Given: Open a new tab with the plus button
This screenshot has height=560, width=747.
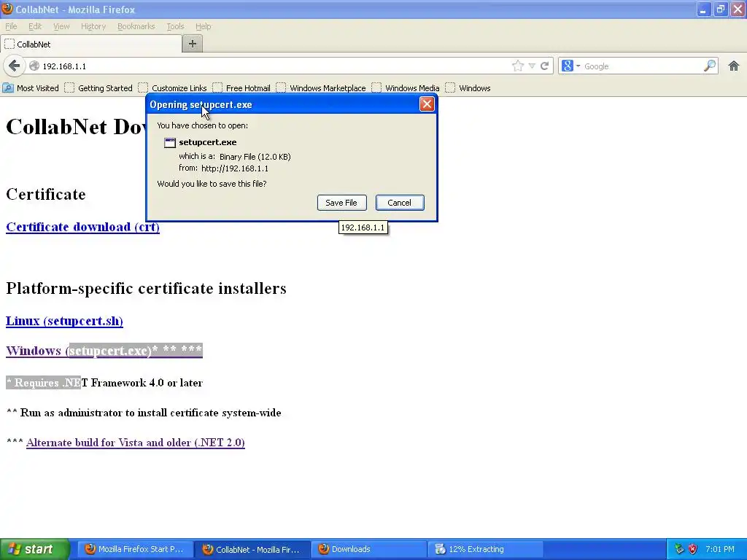Looking at the screenshot, I should [x=193, y=44].
